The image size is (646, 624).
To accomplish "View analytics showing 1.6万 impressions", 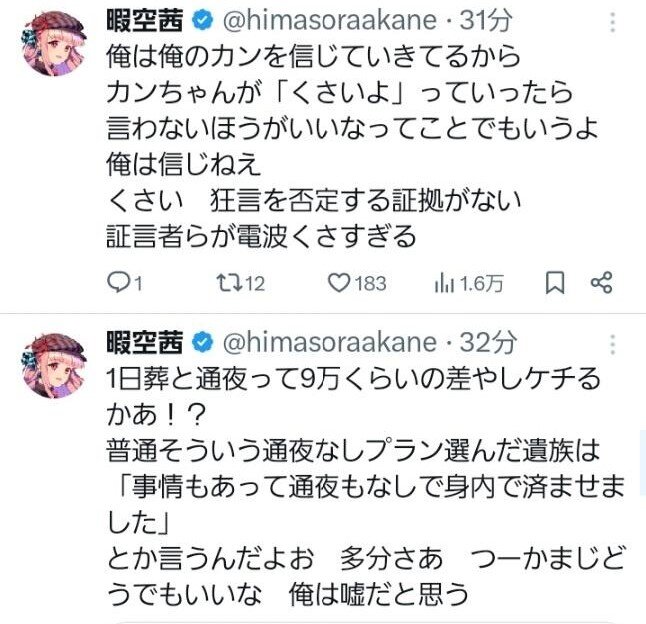I will pos(469,283).
